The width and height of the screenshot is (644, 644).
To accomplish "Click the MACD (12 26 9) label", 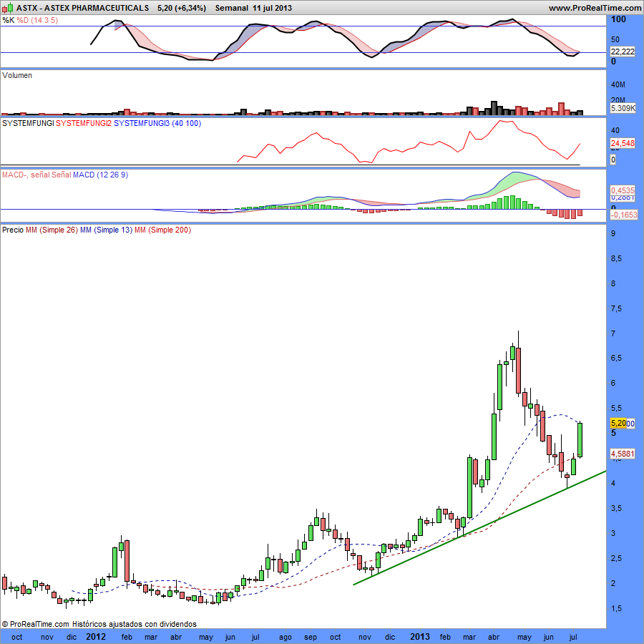I will click(101, 175).
